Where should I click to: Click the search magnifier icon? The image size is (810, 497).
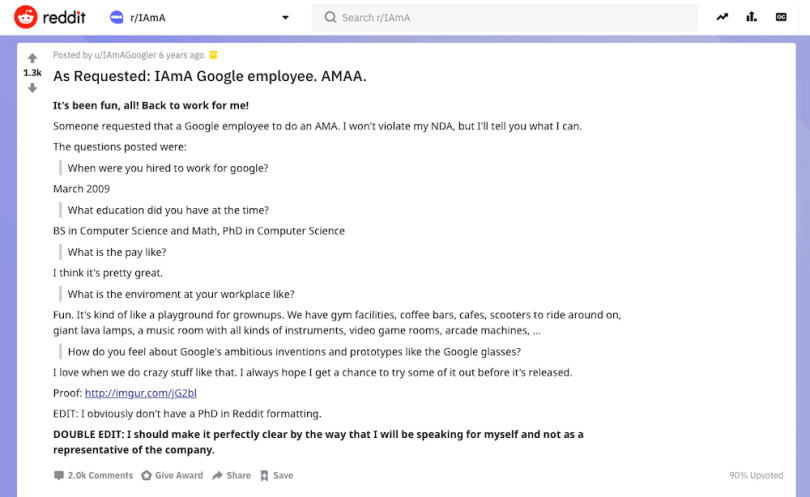point(330,18)
